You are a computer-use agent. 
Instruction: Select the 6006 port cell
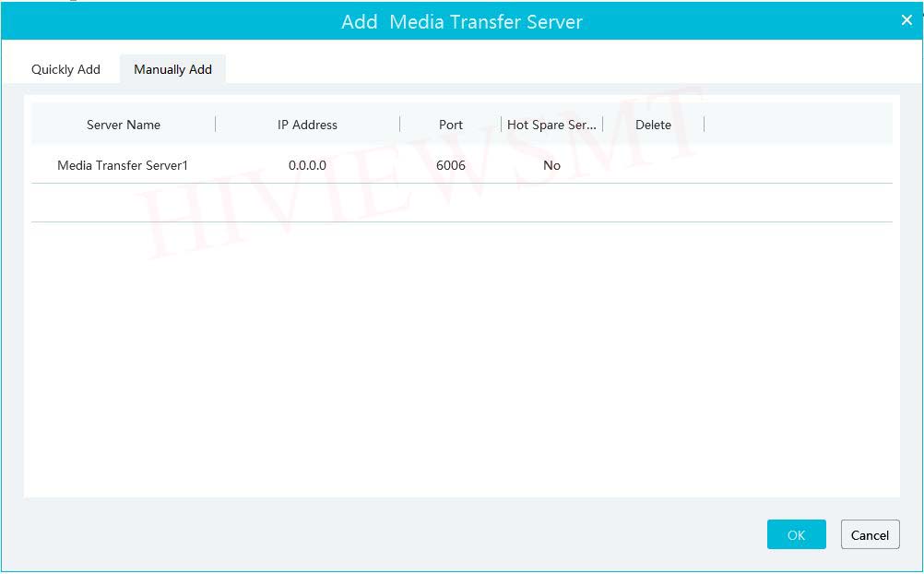pos(451,166)
